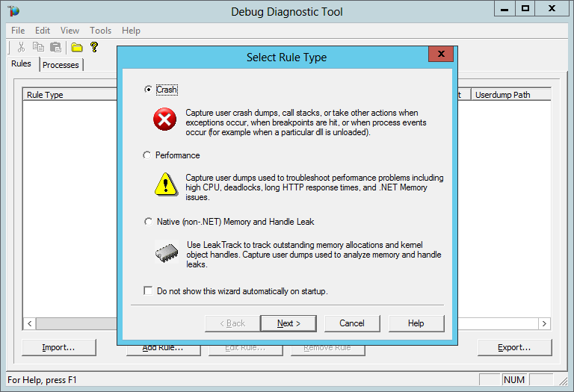Close the Select Rule Type dialog
Screen dimensions: 574x392
[x=441, y=54]
